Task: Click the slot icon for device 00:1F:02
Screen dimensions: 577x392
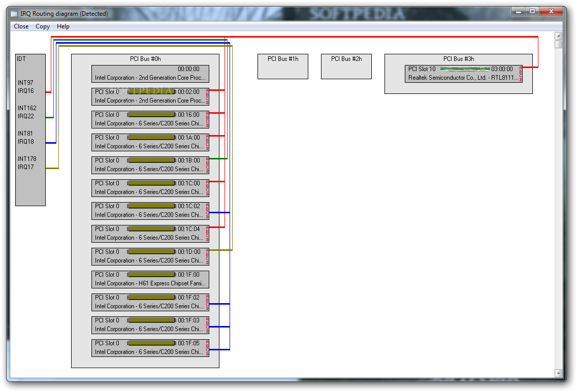Action: [x=151, y=298]
